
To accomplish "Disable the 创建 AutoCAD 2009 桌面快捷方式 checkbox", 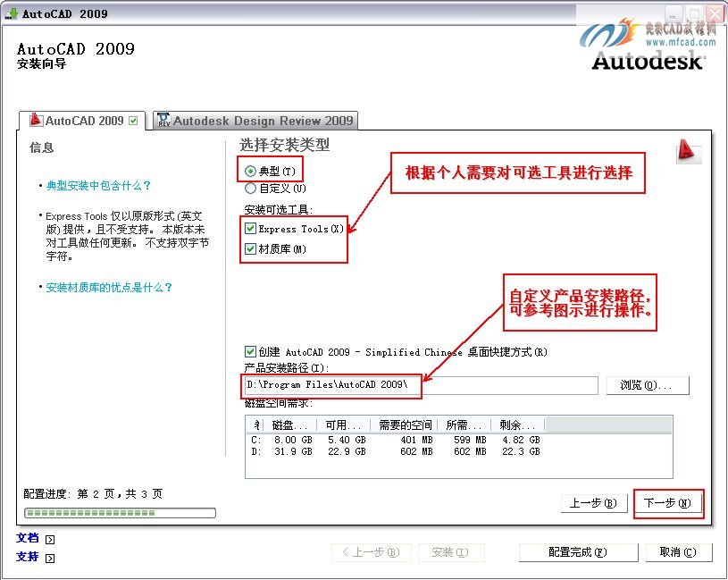I will (x=250, y=351).
